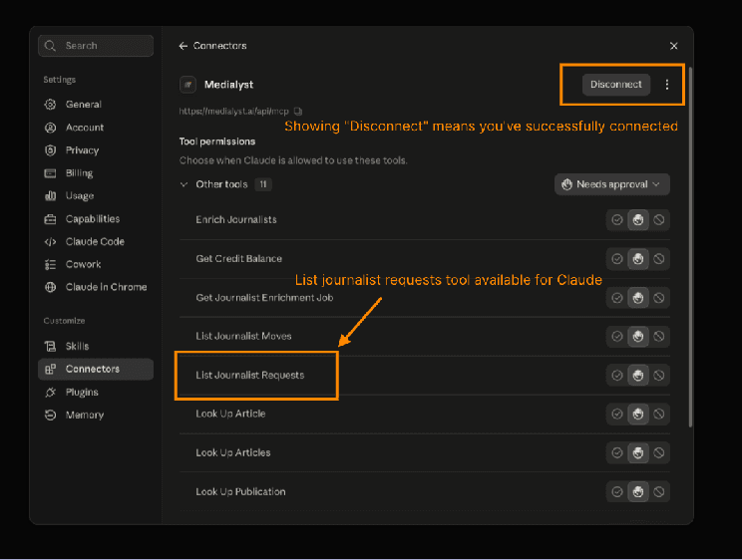Open Account settings
Viewport: 742px width, 560px height.
click(x=96, y=128)
